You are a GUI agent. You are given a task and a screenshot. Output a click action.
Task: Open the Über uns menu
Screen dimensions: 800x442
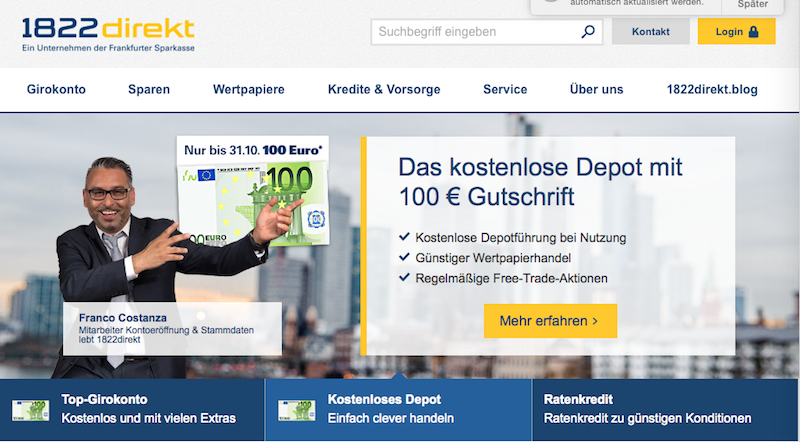pos(596,89)
